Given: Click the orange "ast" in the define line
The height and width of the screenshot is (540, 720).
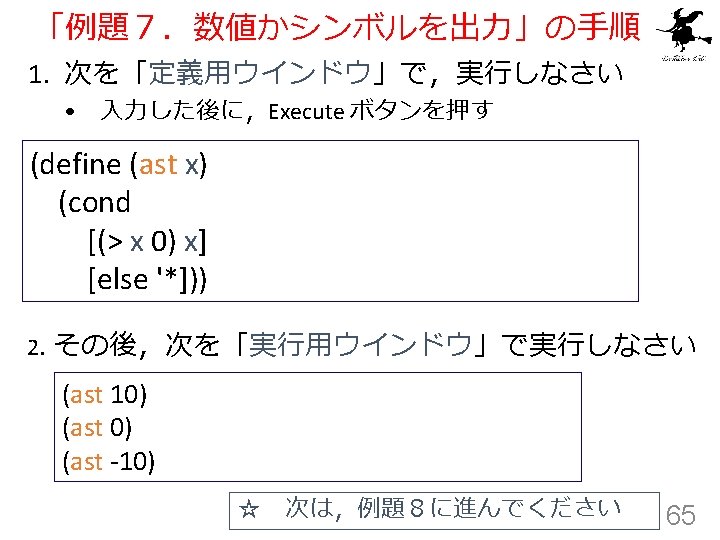Looking at the screenshot, I should click(x=158, y=165).
